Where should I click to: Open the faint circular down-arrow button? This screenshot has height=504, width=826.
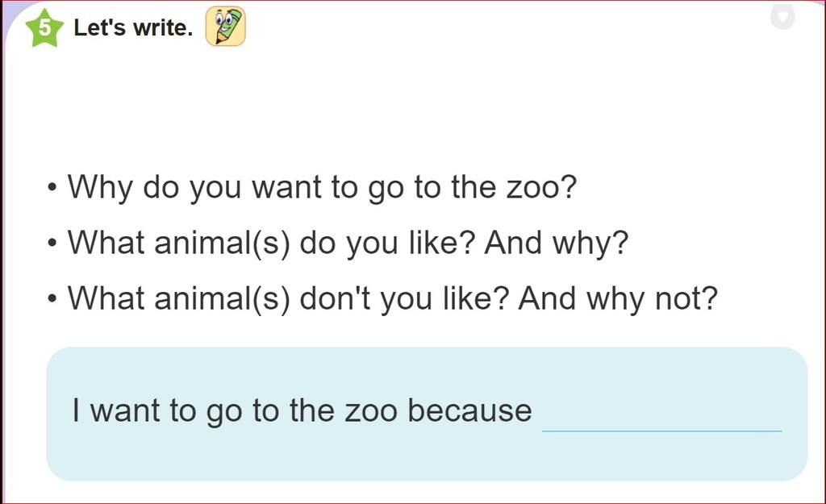(782, 16)
